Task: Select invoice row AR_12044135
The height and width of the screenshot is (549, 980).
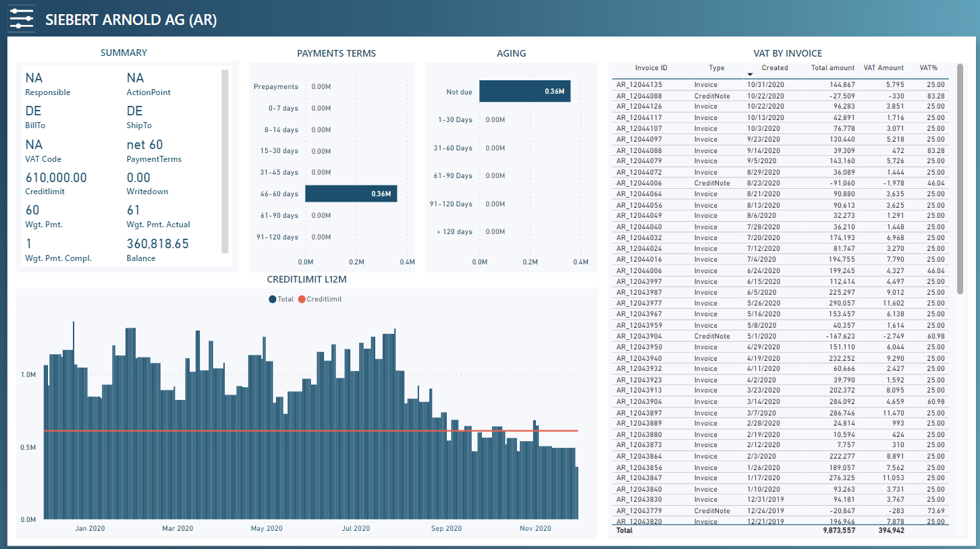Action: (x=638, y=85)
